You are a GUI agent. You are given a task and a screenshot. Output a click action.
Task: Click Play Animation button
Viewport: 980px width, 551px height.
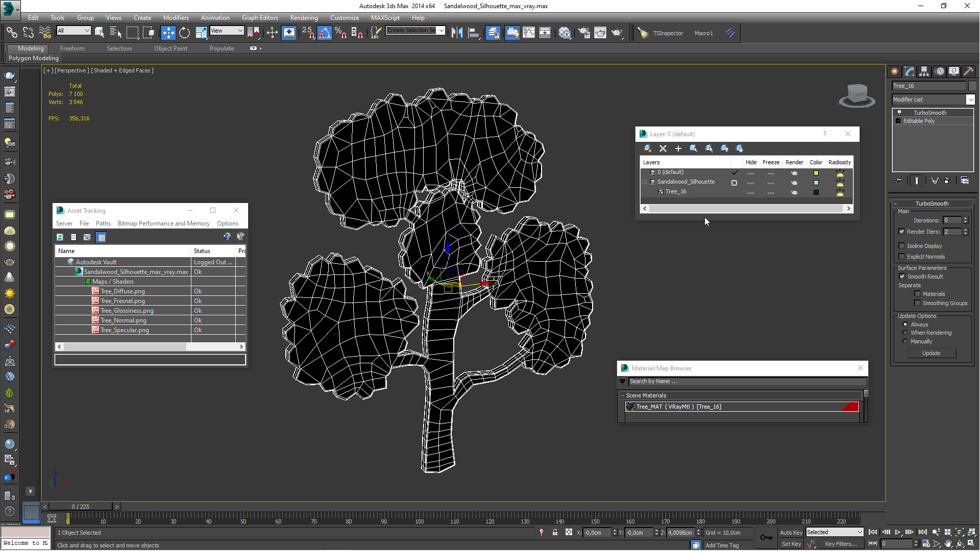(897, 532)
